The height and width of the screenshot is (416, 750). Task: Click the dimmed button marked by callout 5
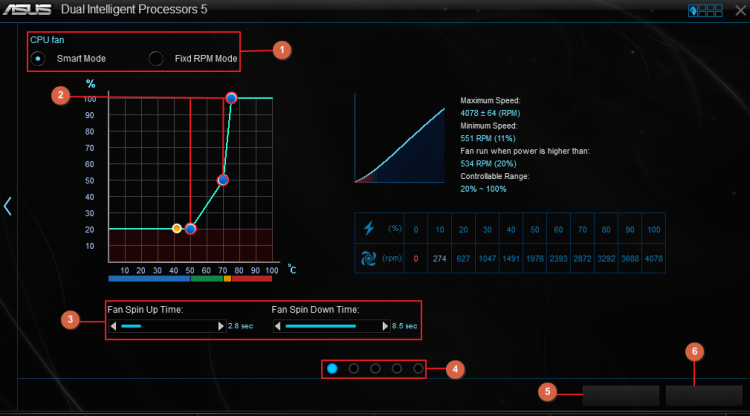[x=621, y=396]
